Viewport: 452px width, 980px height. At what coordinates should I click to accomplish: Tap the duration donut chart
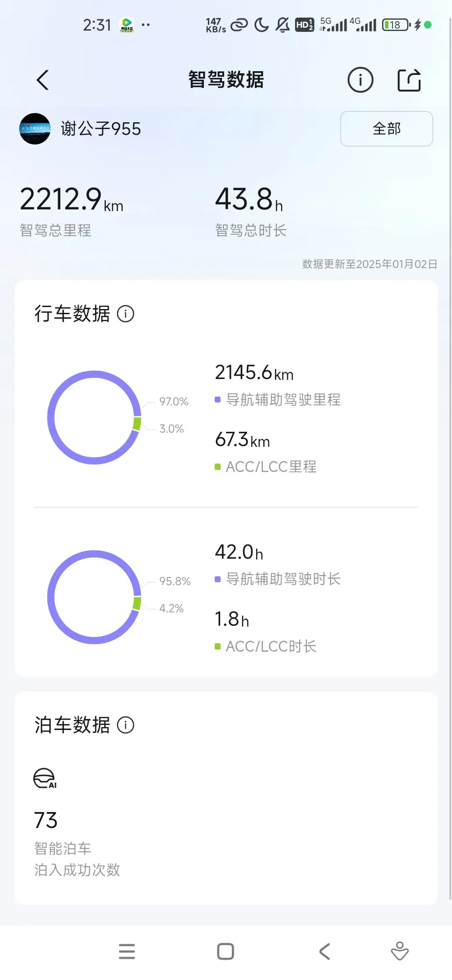pyautogui.click(x=94, y=597)
